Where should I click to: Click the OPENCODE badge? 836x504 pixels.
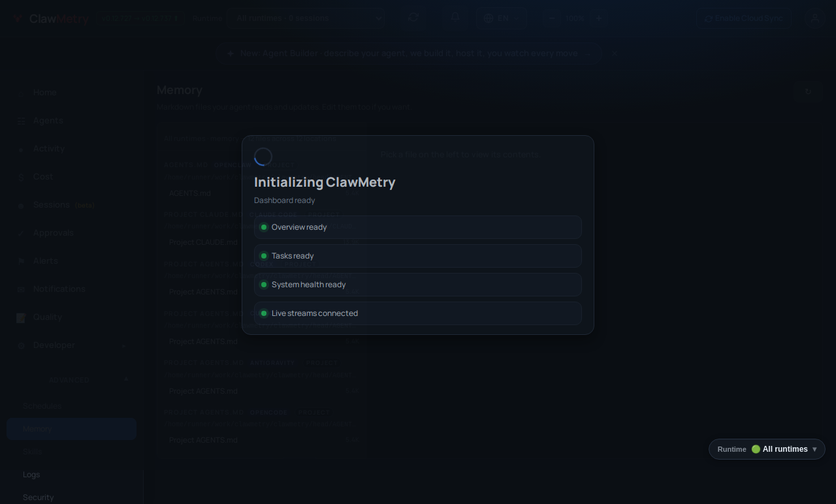coord(268,413)
